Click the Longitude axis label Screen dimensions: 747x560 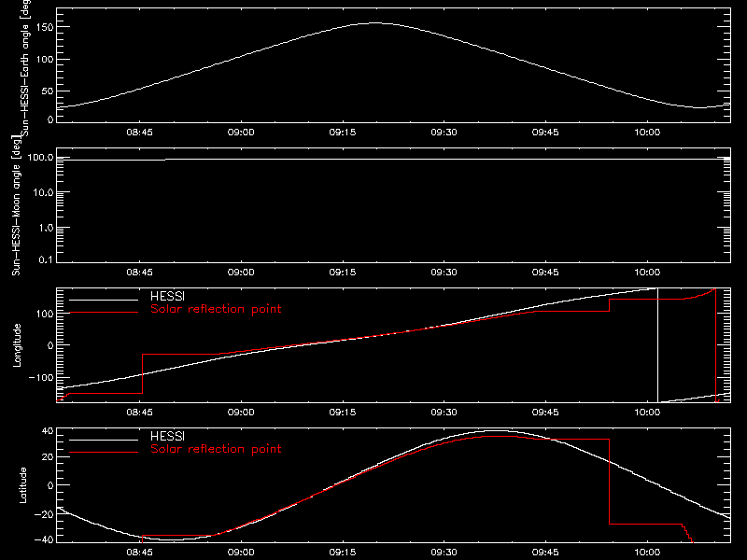17,345
